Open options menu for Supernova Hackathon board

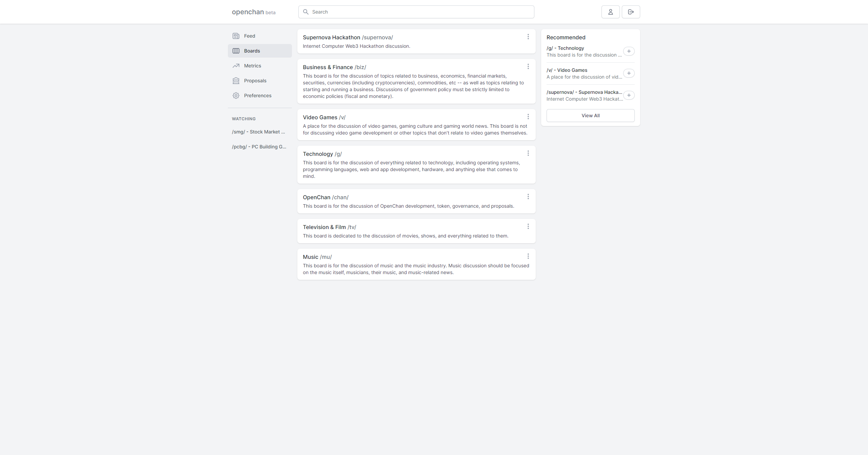point(528,37)
